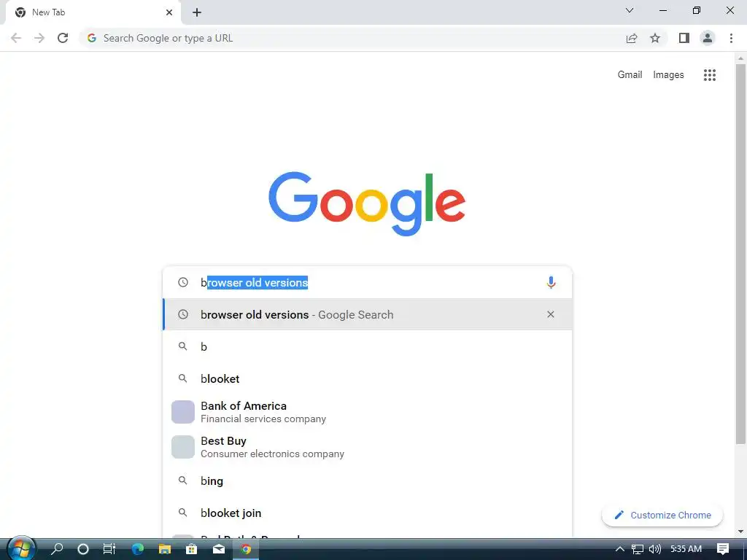Close the New Tab tab

[x=169, y=12]
